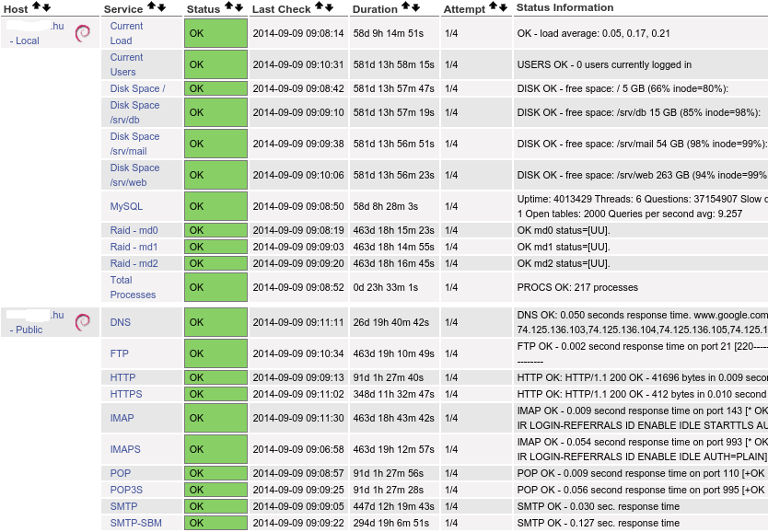Select 'SMTP OK - 0.127 sec. response time'

(x=598, y=523)
